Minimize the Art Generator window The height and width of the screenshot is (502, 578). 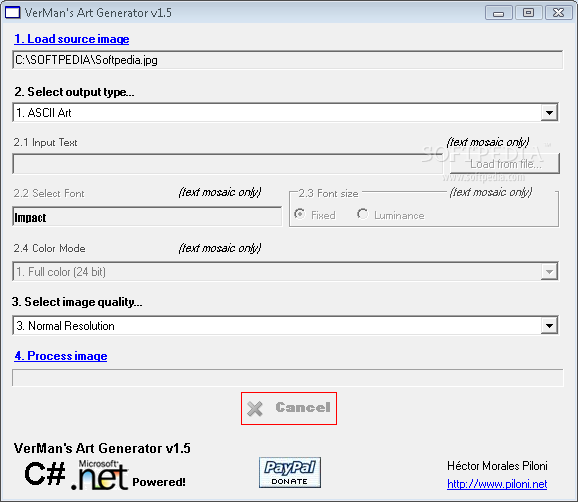point(499,13)
